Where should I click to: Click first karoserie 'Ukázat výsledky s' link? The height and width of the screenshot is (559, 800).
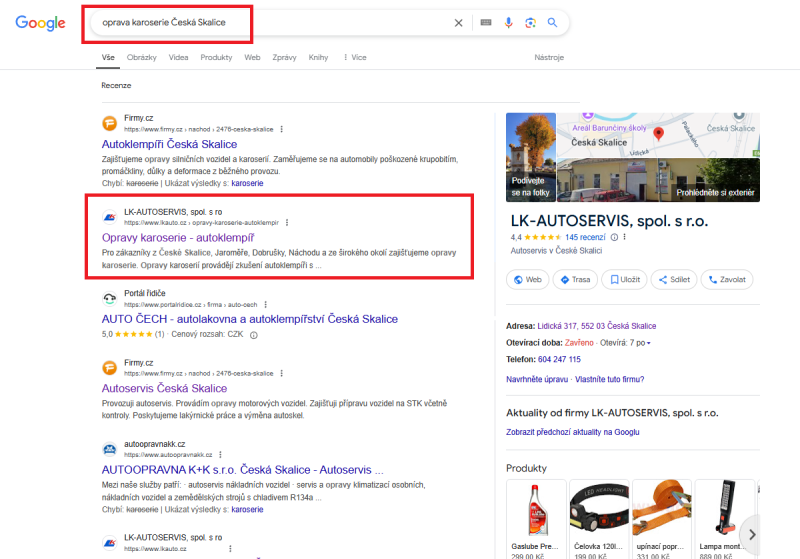(x=247, y=183)
